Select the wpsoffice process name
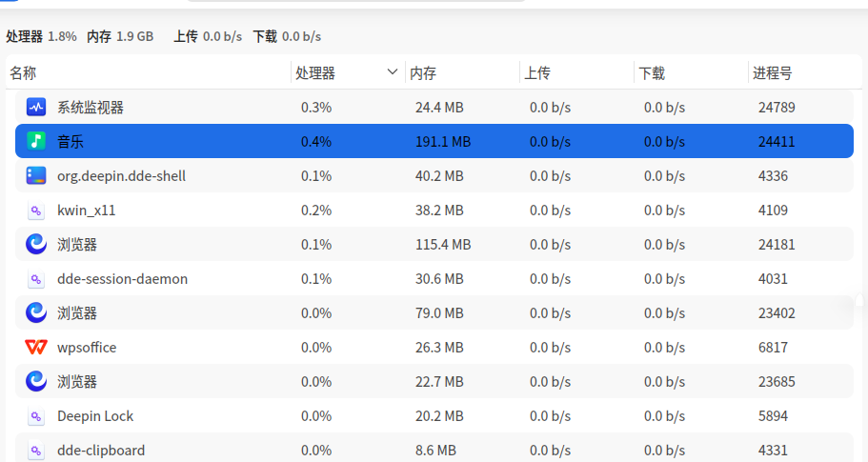Image resolution: width=868 pixels, height=462 pixels. click(87, 348)
